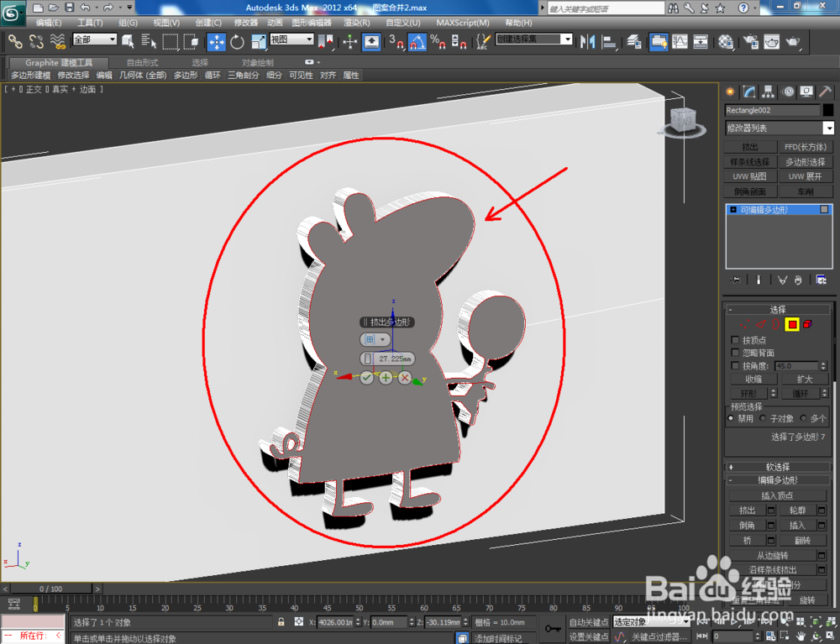Image resolution: width=840 pixels, height=644 pixels.
Task: Toggle the selection lock padlock icon
Action: pyautogui.click(x=281, y=622)
